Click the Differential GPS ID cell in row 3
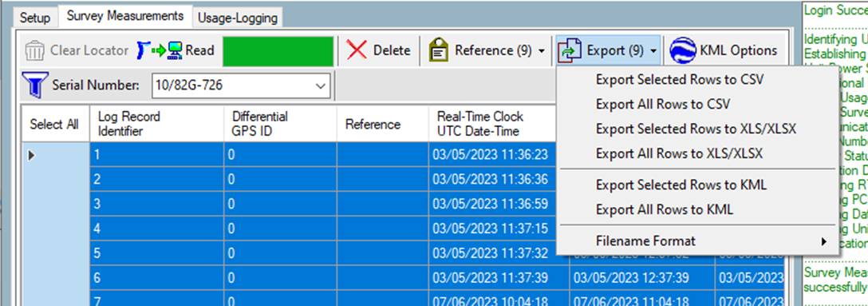The image size is (868, 306). tap(280, 204)
